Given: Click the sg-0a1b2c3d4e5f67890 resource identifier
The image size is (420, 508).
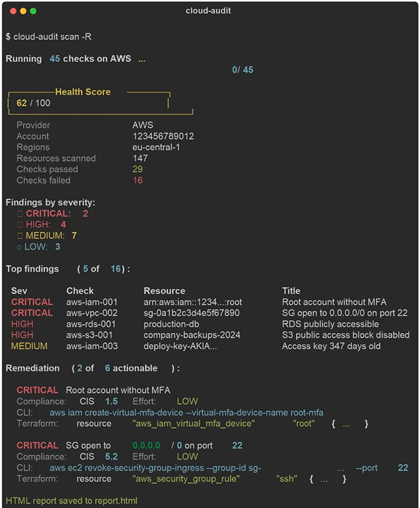Looking at the screenshot, I should (191, 313).
